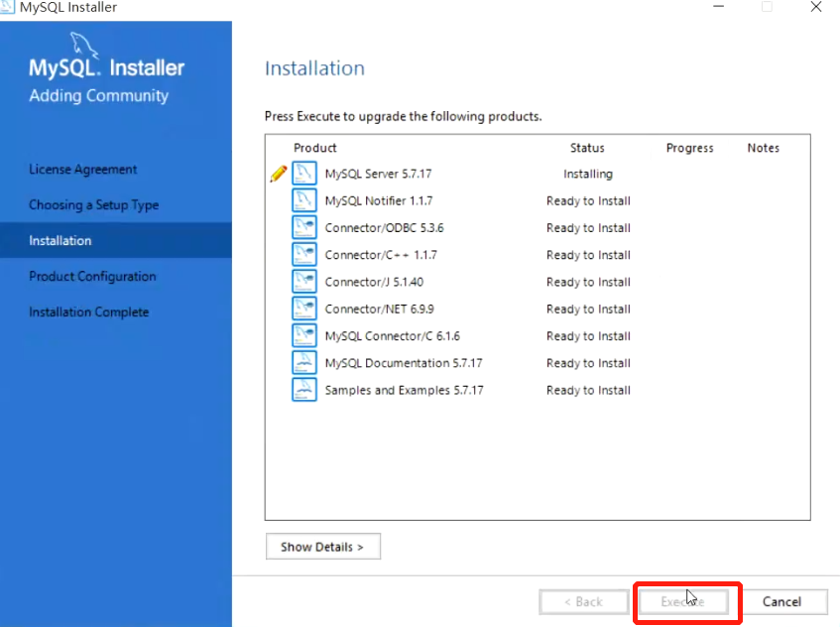The height and width of the screenshot is (627, 840).
Task: Select the MySQL Connector/C 6.1.6 row text
Action: tap(392, 336)
